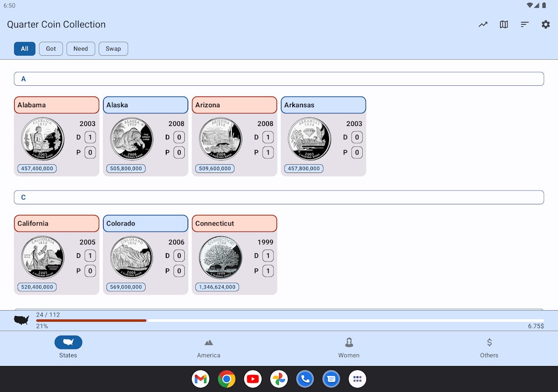Toggle Connecticut P mint count
This screenshot has width=558, height=392.
pos(268,271)
